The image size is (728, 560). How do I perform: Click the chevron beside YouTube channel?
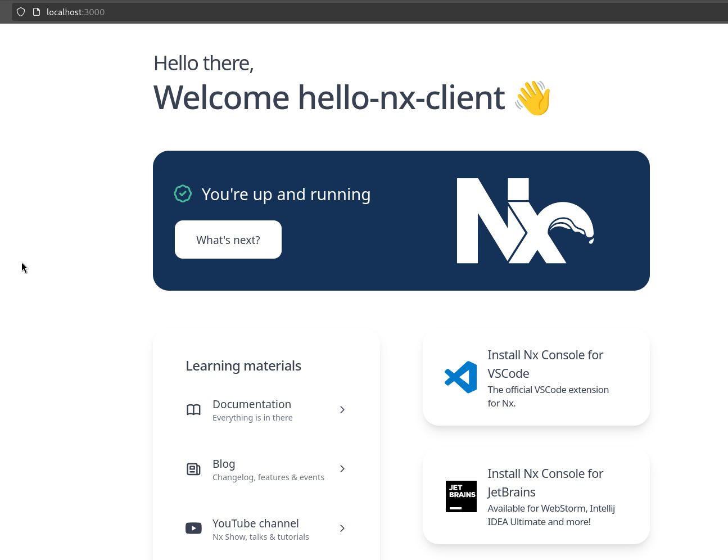342,529
